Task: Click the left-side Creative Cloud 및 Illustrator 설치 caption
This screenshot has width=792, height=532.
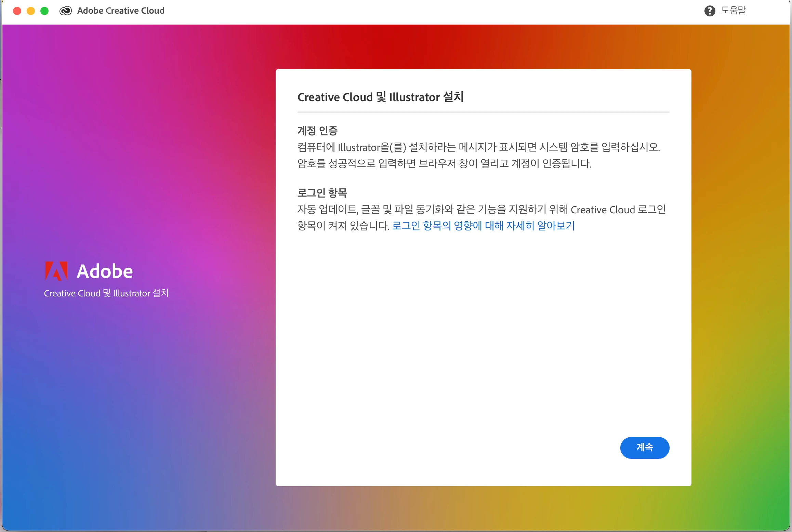Action: tap(106, 293)
